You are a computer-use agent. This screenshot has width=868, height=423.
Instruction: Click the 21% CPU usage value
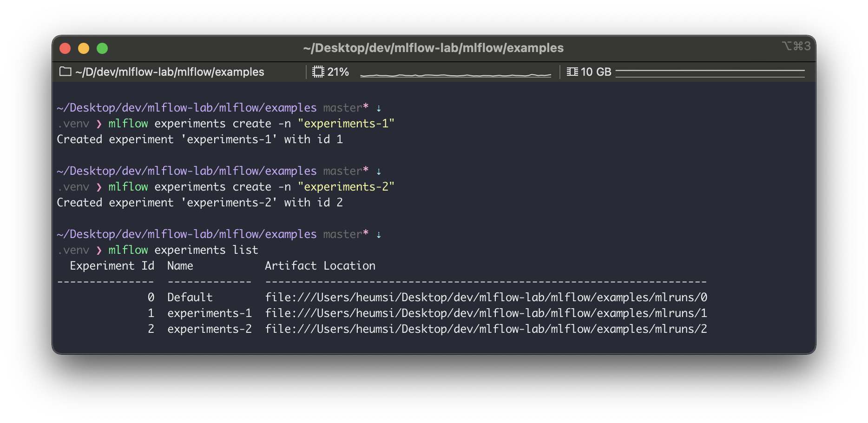click(338, 72)
